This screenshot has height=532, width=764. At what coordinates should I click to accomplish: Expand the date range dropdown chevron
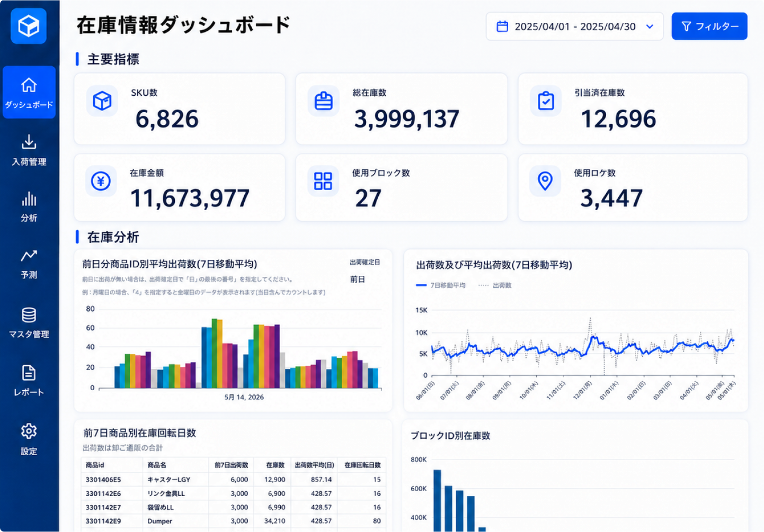[x=650, y=26]
